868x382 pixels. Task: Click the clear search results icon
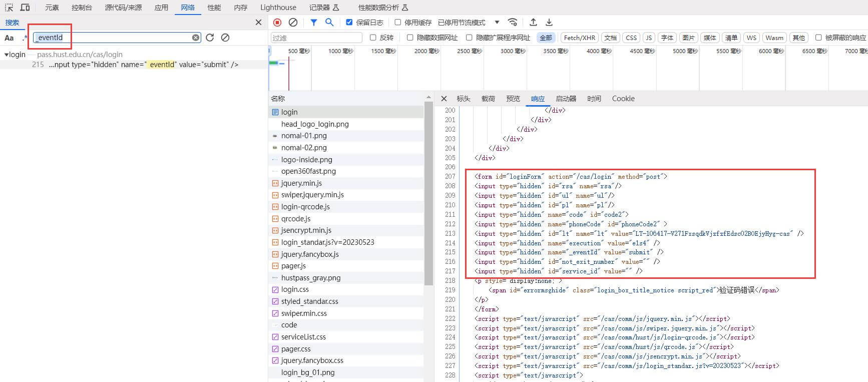[x=225, y=38]
